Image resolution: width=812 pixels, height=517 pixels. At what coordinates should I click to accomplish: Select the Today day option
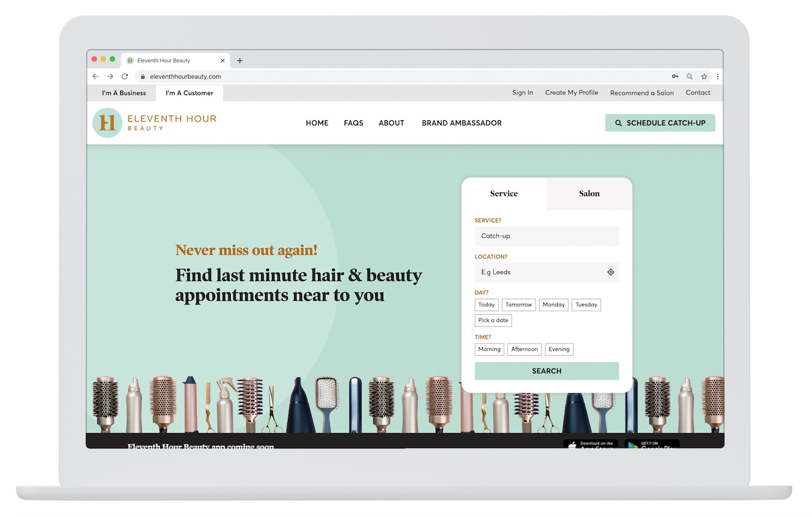point(486,305)
